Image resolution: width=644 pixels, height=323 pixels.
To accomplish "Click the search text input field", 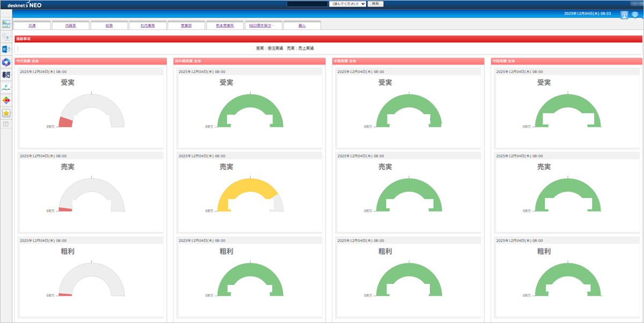I will click(307, 4).
